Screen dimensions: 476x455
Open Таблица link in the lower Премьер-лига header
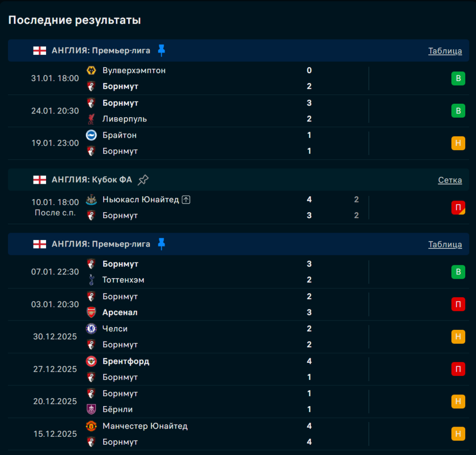pos(445,244)
